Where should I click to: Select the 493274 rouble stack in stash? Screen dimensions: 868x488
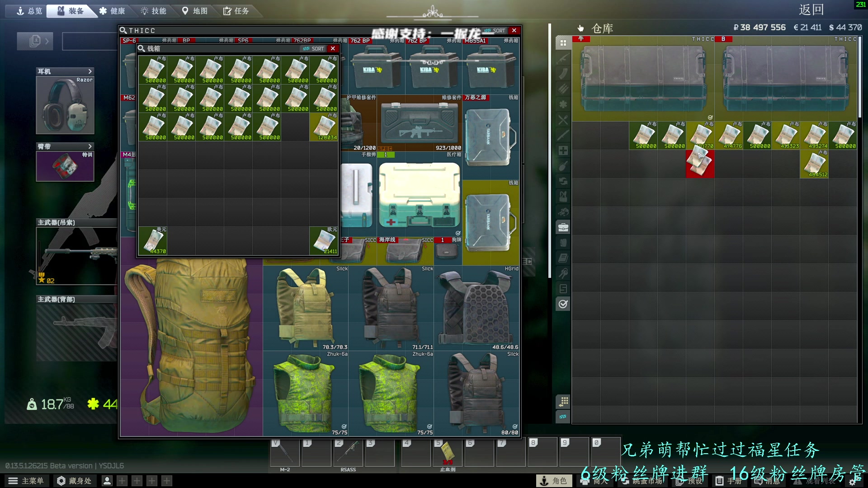tap(814, 135)
